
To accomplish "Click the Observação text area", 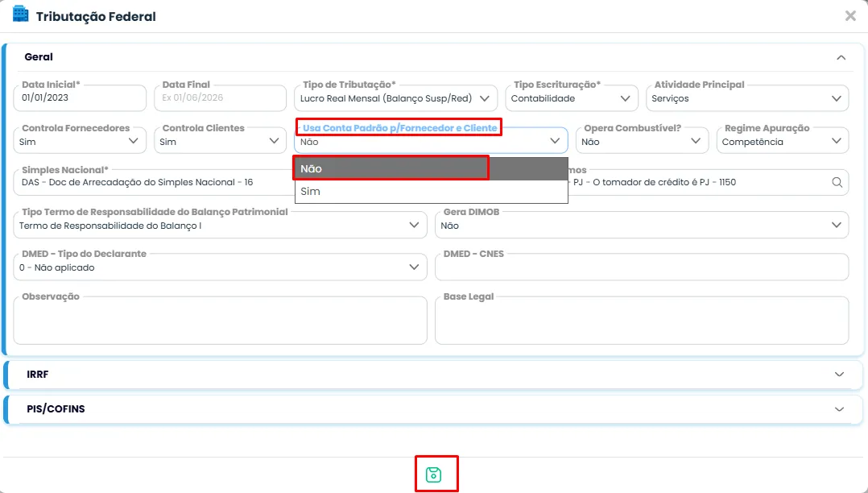I will (x=221, y=320).
